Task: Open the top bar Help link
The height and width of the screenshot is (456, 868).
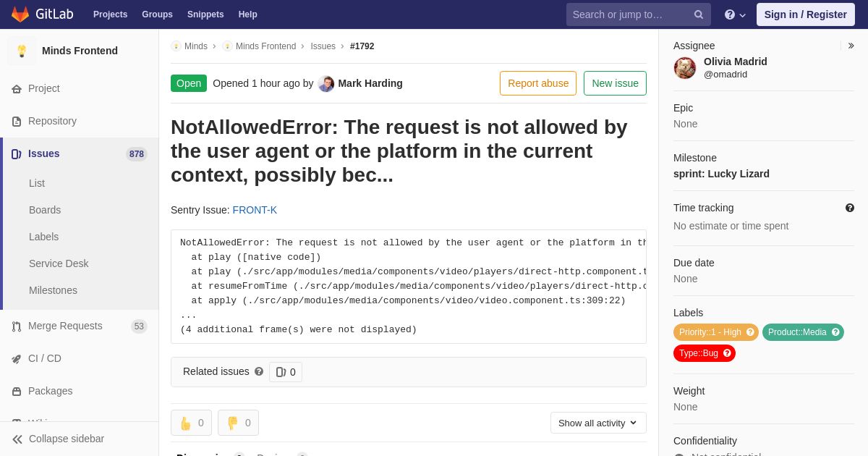Action: [x=248, y=14]
